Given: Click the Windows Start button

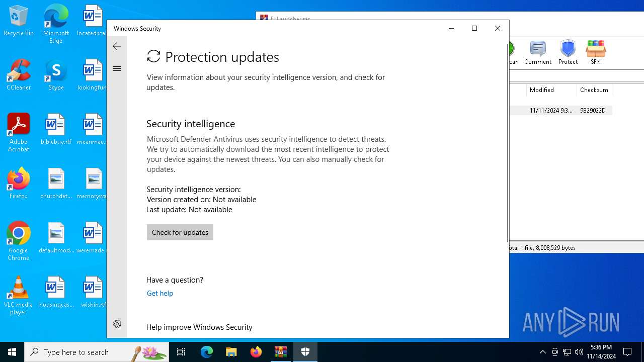Looking at the screenshot, I should 12,352.
